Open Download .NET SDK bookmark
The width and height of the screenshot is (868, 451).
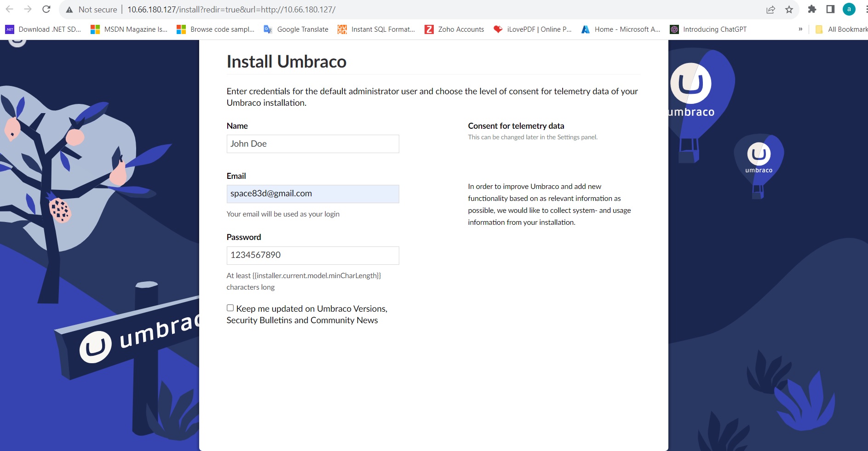pos(43,29)
